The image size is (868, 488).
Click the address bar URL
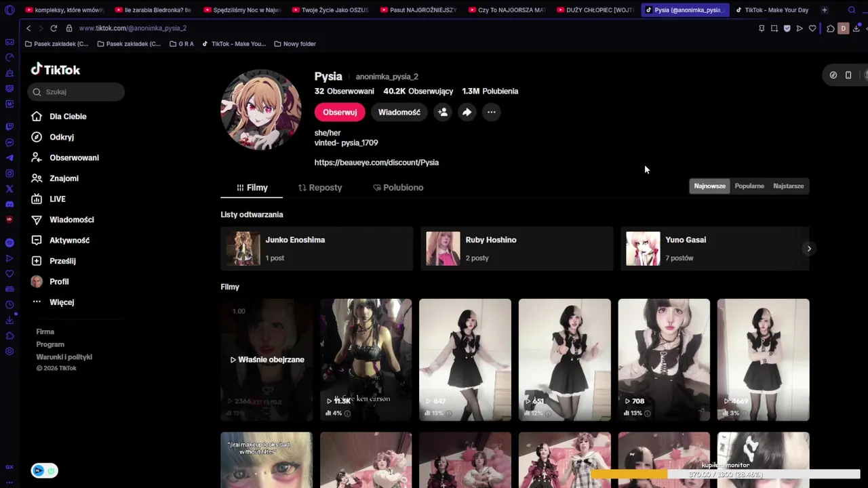(133, 28)
